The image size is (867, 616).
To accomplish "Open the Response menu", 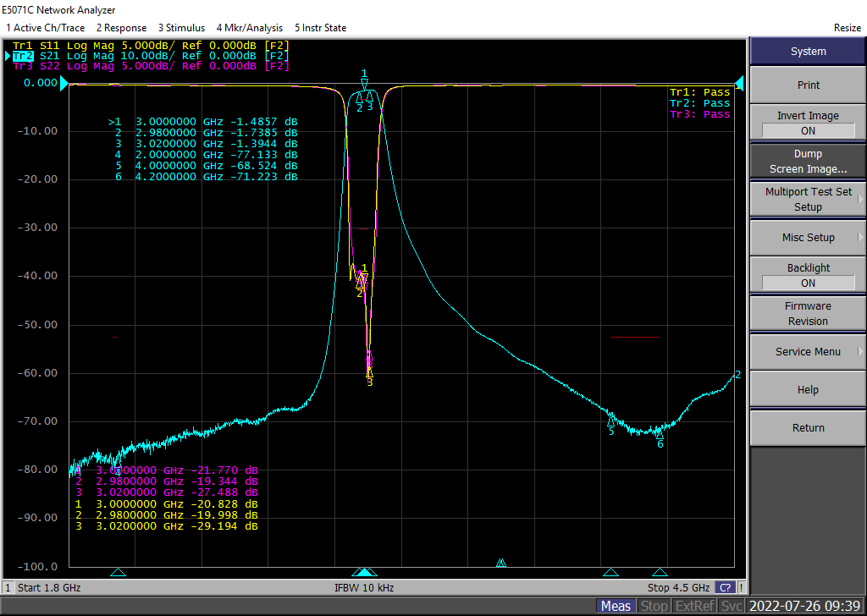I will click(x=120, y=28).
